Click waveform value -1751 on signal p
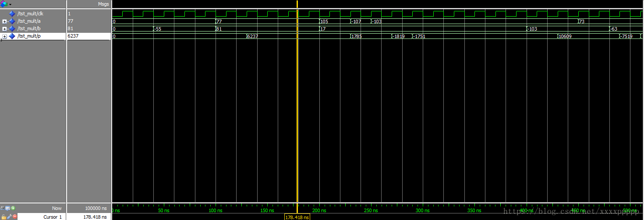Viewport: 644px width, 220px height. pos(419,36)
